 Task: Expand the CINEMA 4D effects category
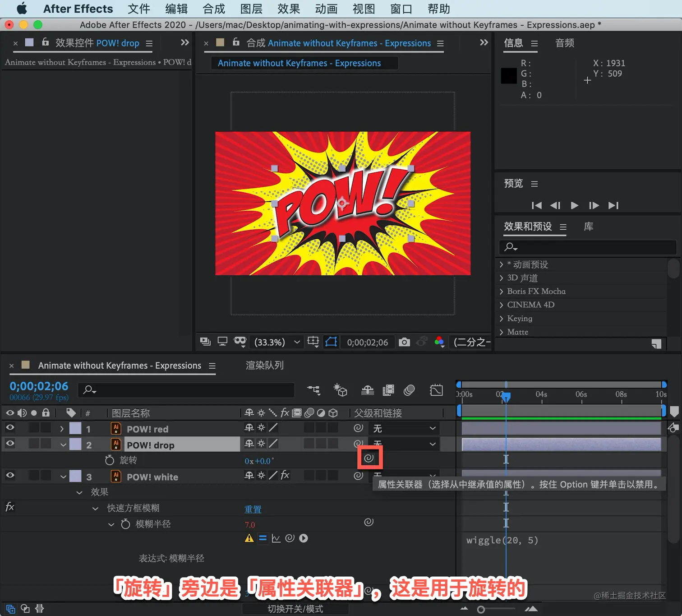click(501, 305)
